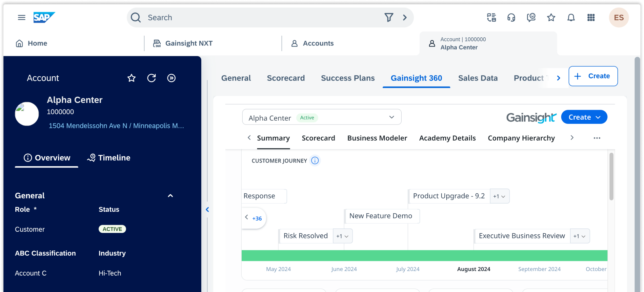644x292 pixels.
Task: Open the three-dot more options menu
Action: coord(597,138)
